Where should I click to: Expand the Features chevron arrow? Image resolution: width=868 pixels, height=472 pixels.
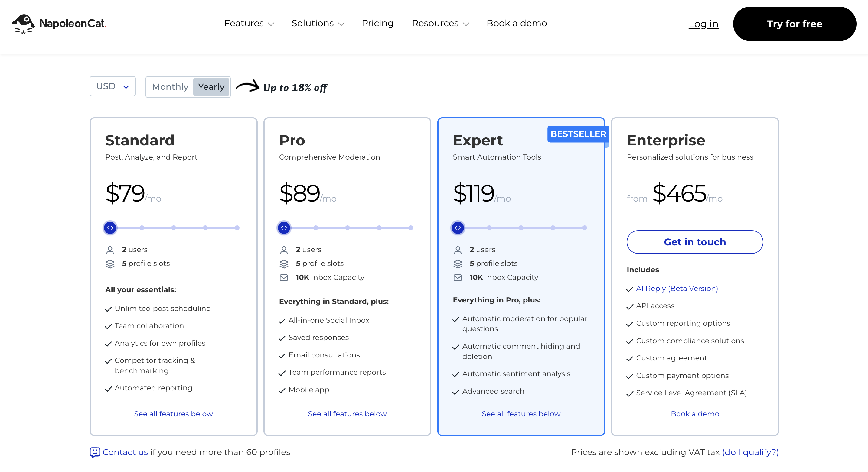pos(271,24)
